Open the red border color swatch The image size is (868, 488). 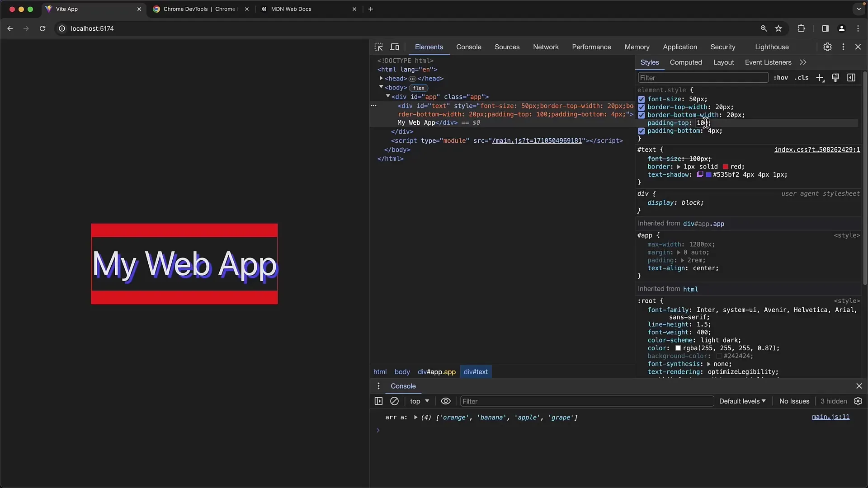coord(726,167)
